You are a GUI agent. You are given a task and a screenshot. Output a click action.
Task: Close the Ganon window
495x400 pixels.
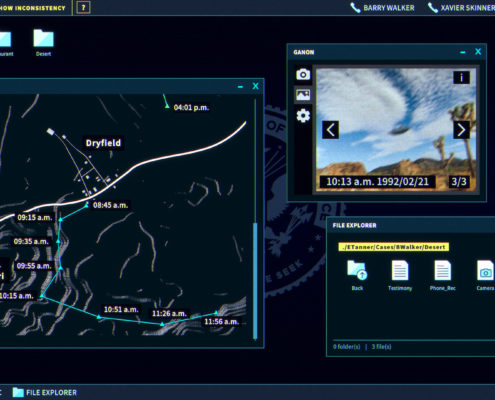point(478,52)
